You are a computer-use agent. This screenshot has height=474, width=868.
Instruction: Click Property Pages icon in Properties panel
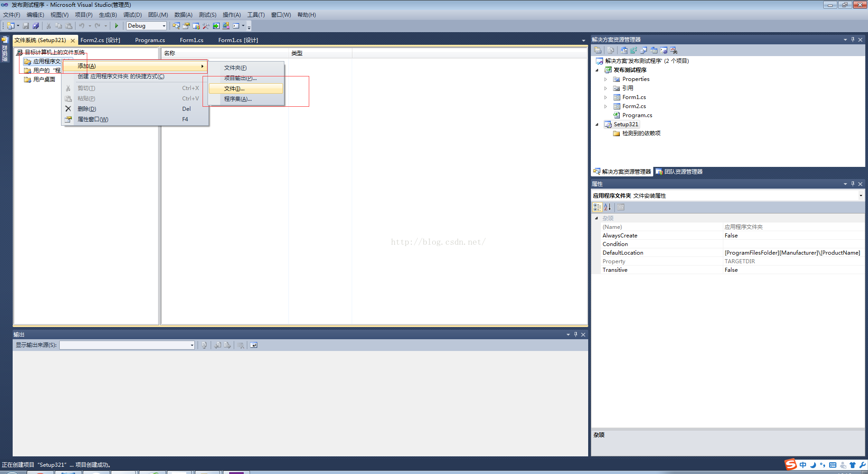(x=621, y=207)
